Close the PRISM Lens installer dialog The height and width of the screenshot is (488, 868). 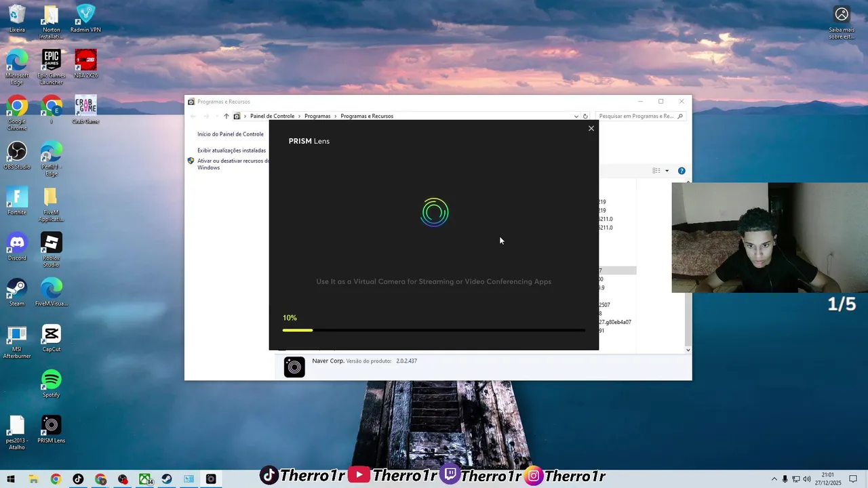(591, 128)
